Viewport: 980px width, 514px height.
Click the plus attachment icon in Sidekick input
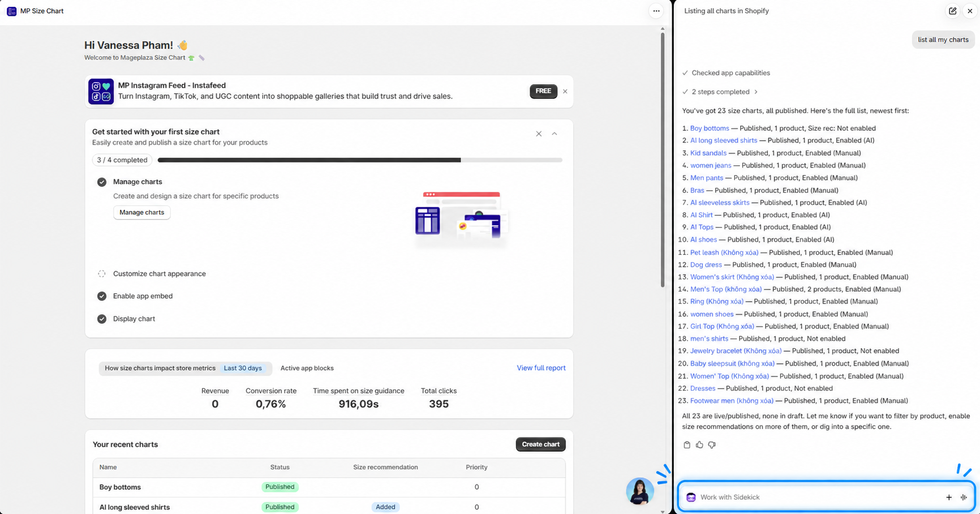click(x=949, y=497)
